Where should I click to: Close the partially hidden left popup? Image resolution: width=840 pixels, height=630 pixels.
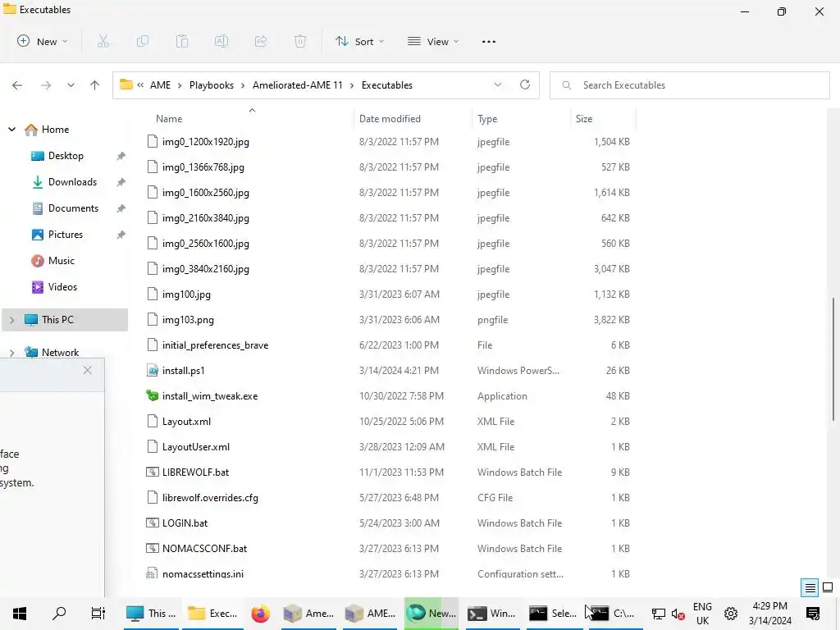click(87, 370)
